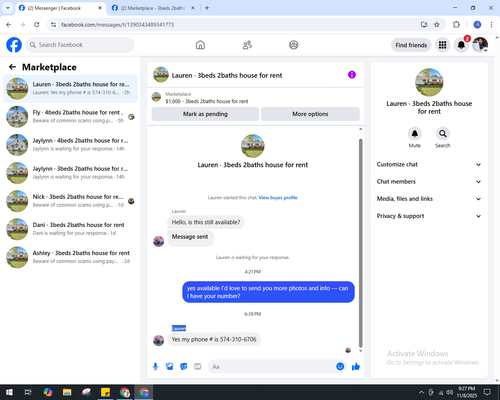Open Jaylynn 3beds 2baths conversation
500x400 pixels.
tap(70, 173)
